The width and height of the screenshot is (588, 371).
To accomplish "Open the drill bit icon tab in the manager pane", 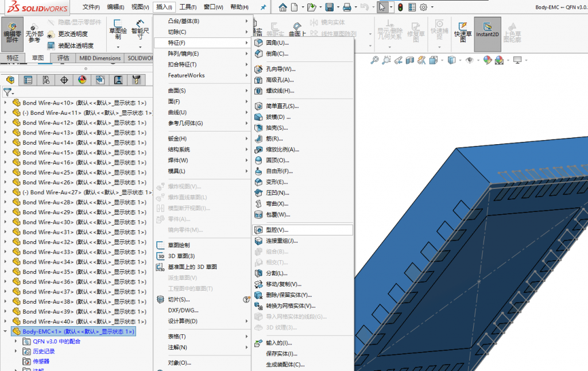I will pyautogui.click(x=137, y=80).
